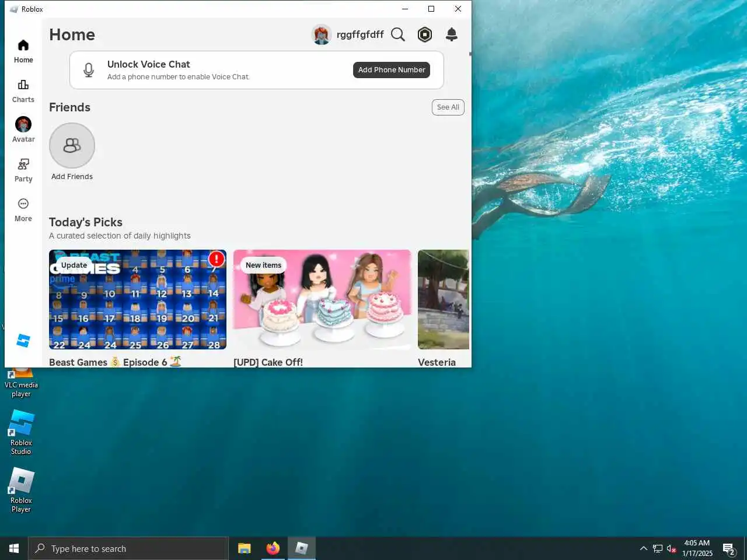747x560 pixels.
Task: Click the Roblox taskbar button
Action: point(302,548)
